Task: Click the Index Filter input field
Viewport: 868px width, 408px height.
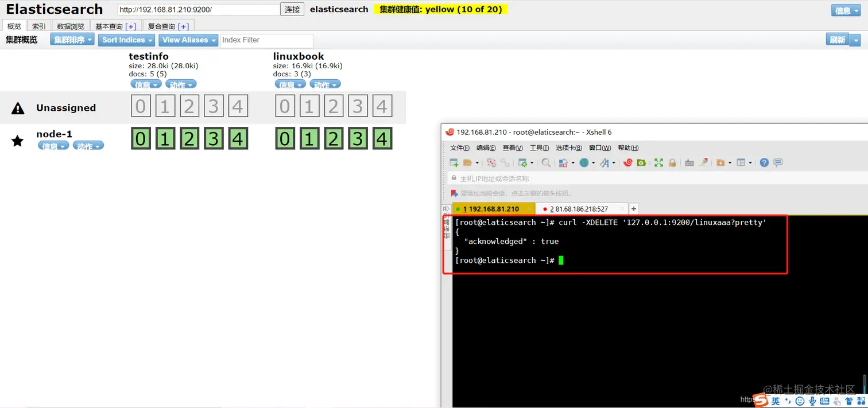Action: (x=267, y=40)
